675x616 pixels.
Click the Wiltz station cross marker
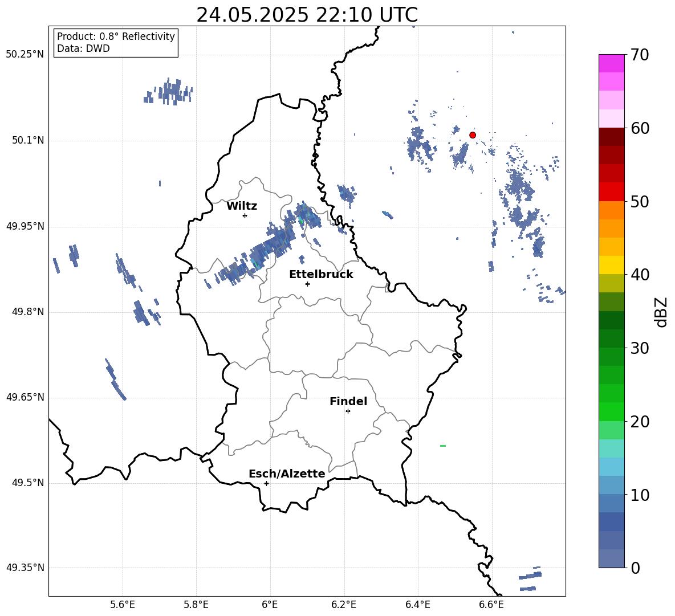(x=245, y=215)
